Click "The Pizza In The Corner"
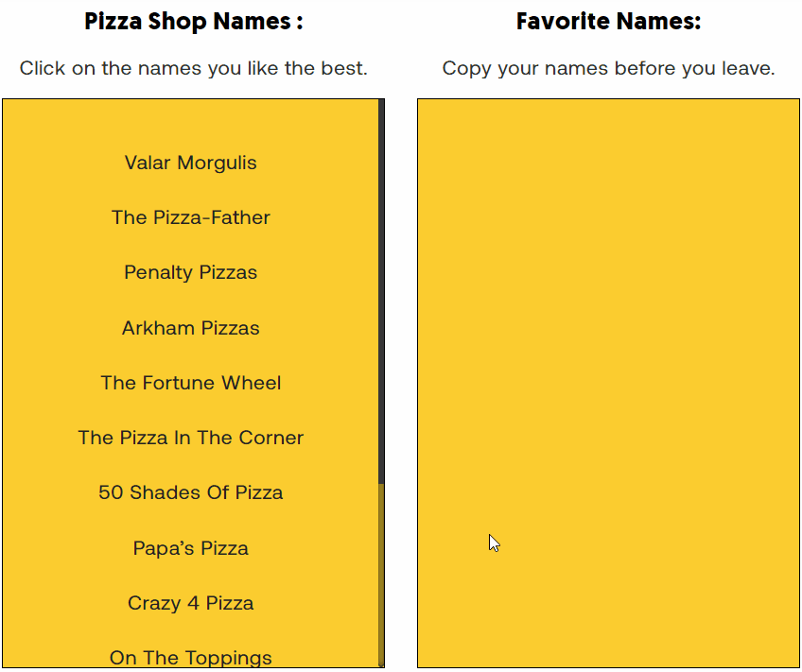This screenshot has height=672, width=802. pyautogui.click(x=190, y=437)
